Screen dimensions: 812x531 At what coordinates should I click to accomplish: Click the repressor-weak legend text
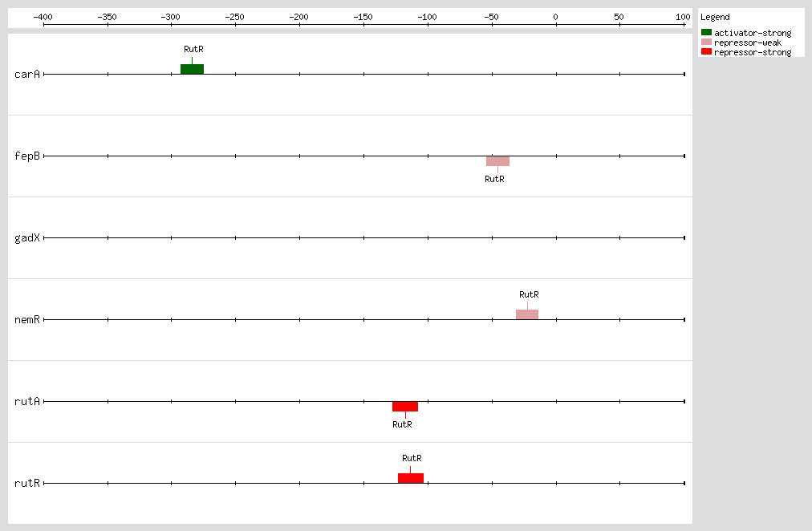pyautogui.click(x=748, y=43)
